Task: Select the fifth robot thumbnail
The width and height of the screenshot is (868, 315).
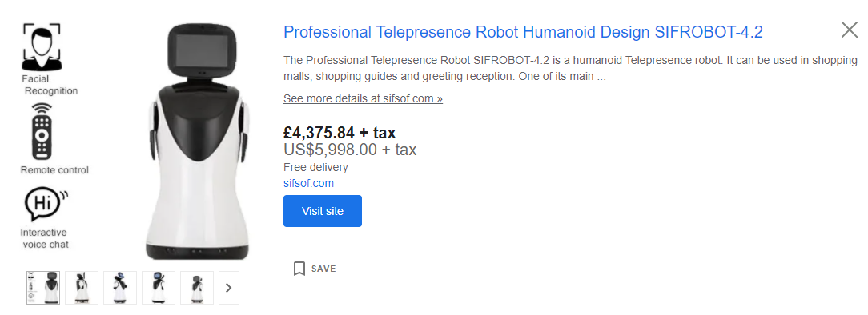Action: (x=196, y=287)
